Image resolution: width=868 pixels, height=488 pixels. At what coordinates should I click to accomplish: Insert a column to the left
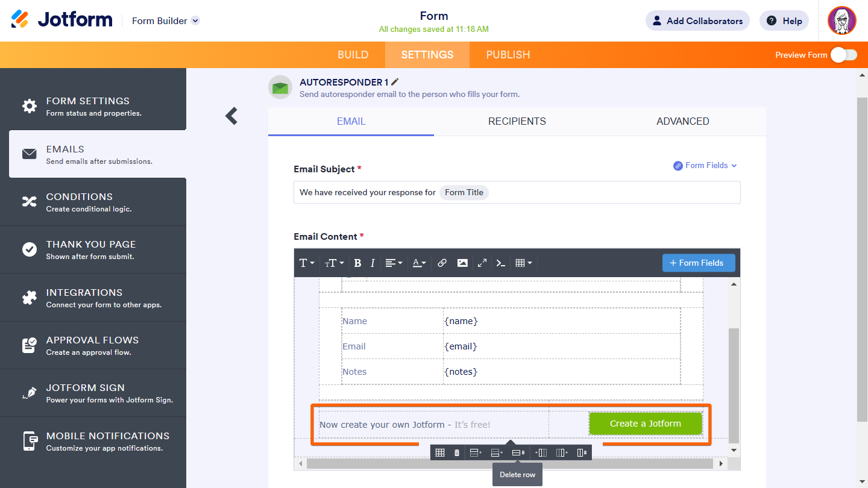point(541,452)
